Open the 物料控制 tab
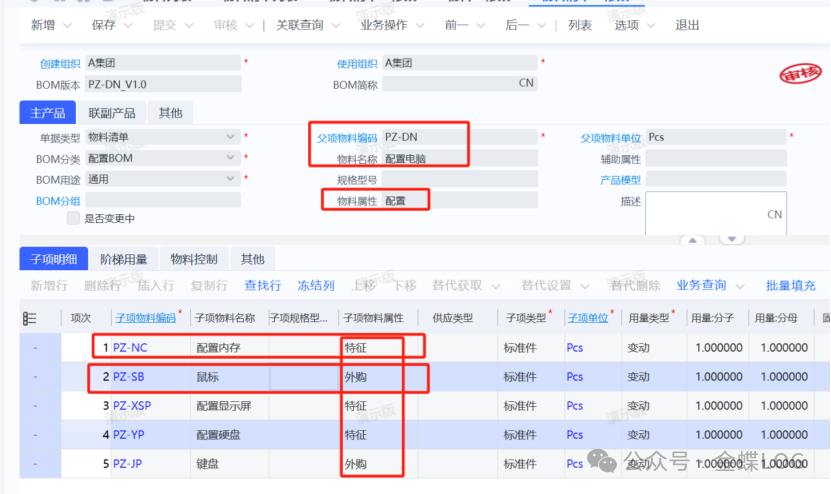Screen dimensions: 831x494 pyautogui.click(x=193, y=259)
